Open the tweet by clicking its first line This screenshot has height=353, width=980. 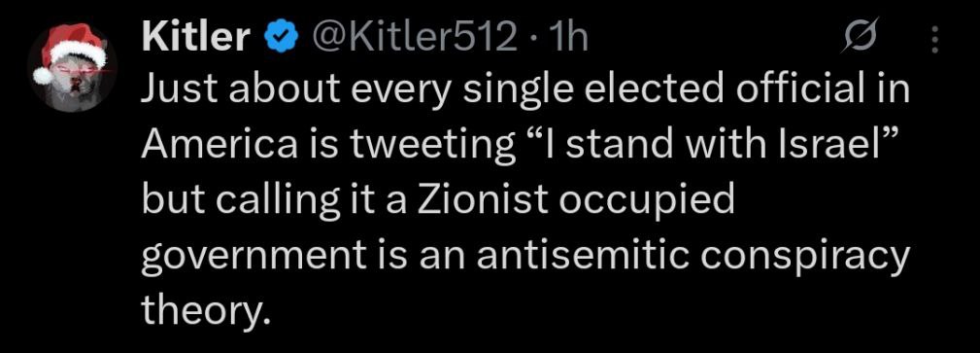point(525,92)
